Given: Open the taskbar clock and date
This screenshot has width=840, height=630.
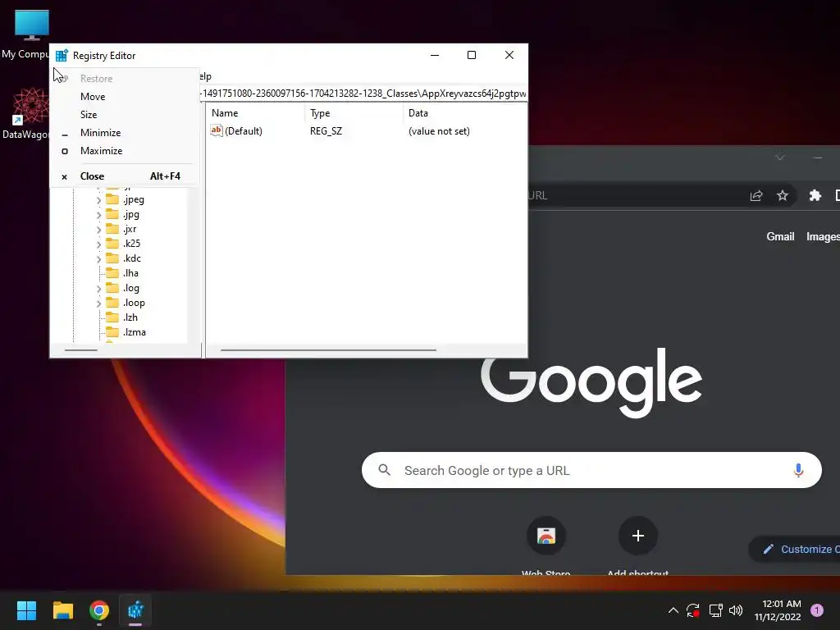Looking at the screenshot, I should point(778,610).
